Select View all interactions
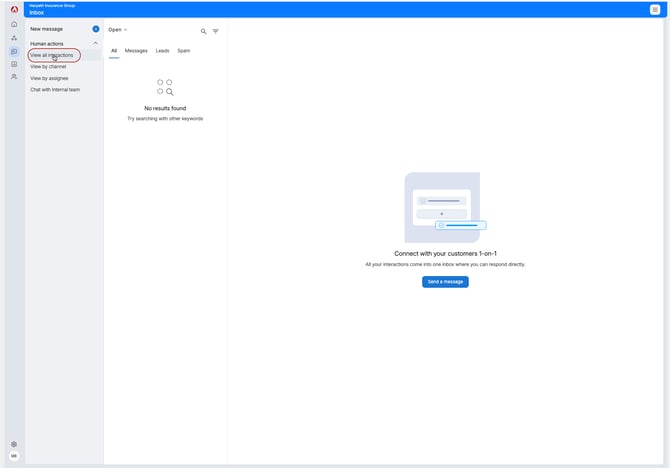 pyautogui.click(x=52, y=55)
